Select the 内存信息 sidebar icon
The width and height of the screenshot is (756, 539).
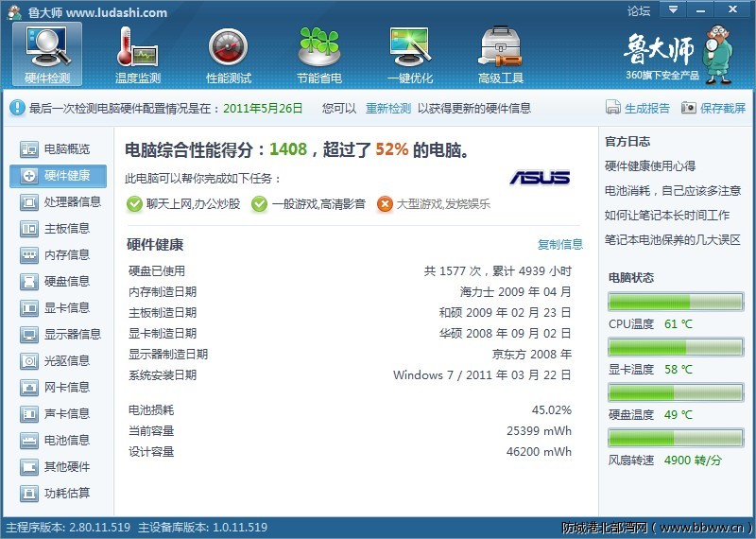click(x=29, y=255)
